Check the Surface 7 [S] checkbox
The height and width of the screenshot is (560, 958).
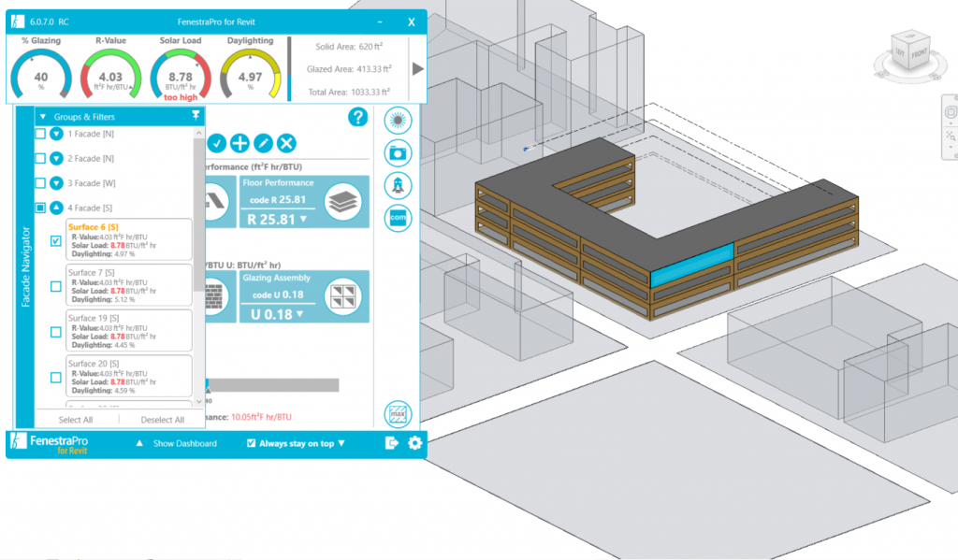coord(55,286)
